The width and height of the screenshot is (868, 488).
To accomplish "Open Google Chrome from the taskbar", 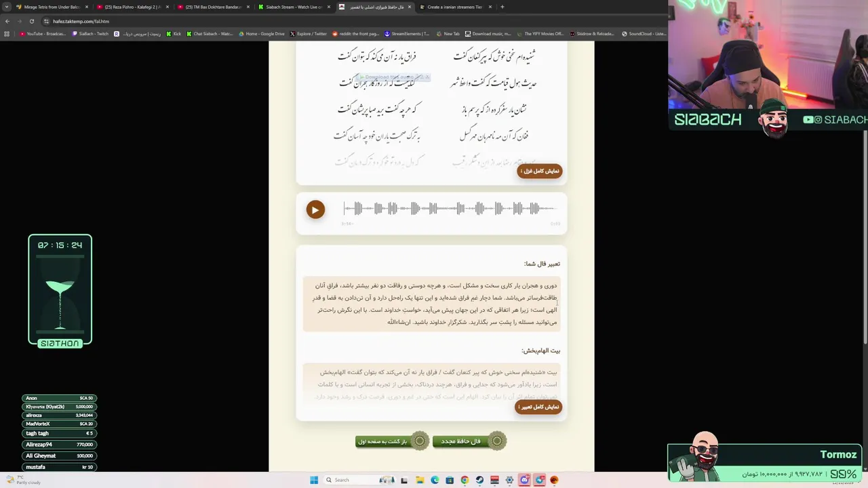I will coord(465,480).
